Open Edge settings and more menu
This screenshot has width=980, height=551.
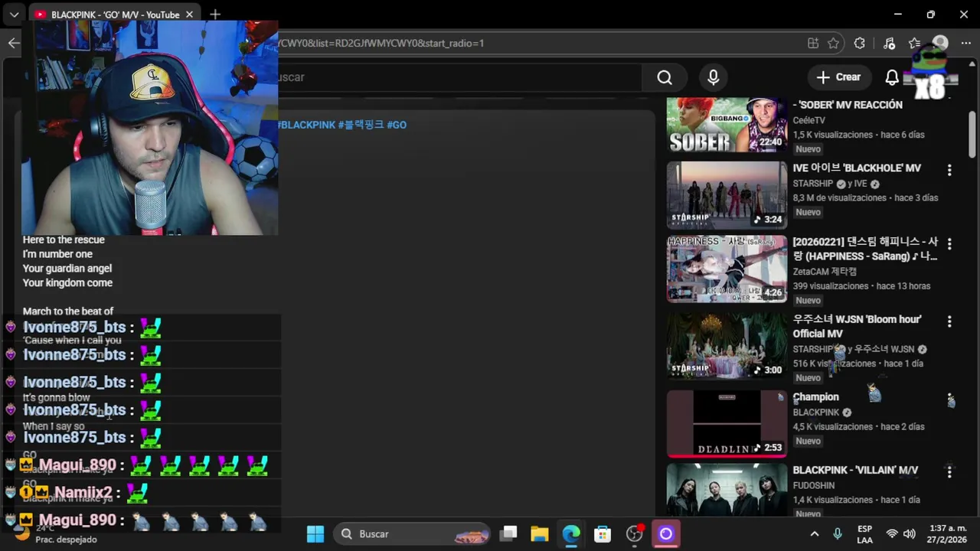(x=965, y=44)
